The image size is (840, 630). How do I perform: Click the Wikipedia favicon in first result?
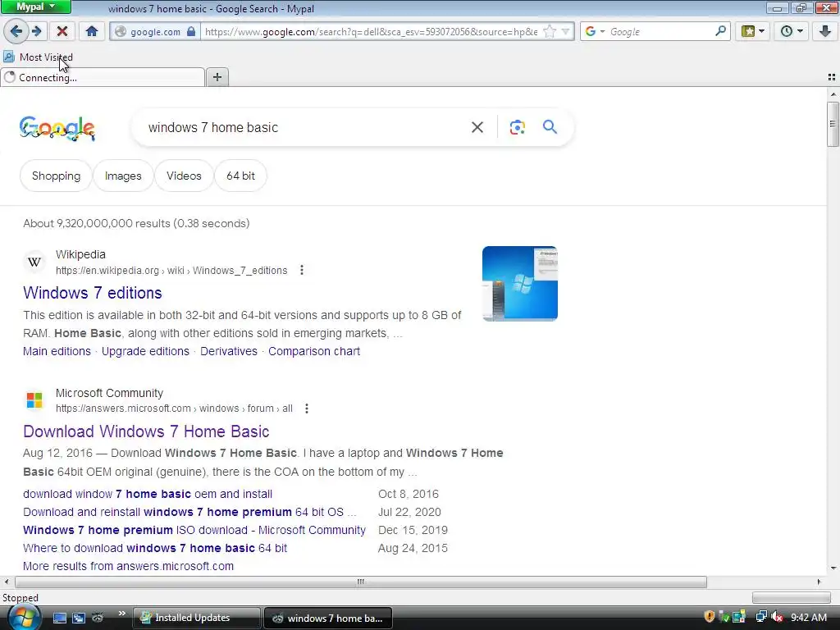pyautogui.click(x=34, y=262)
